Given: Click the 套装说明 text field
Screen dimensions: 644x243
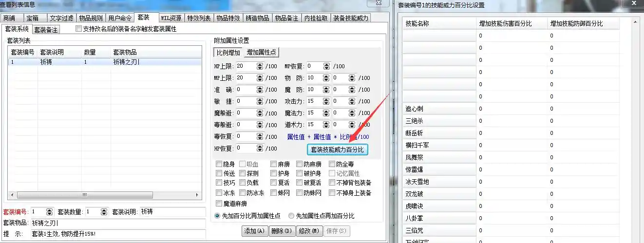Looking at the screenshot, I should tap(172, 212).
